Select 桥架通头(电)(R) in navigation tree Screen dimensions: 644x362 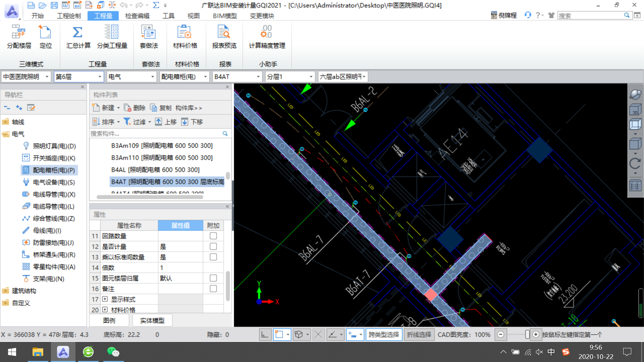click(x=49, y=255)
